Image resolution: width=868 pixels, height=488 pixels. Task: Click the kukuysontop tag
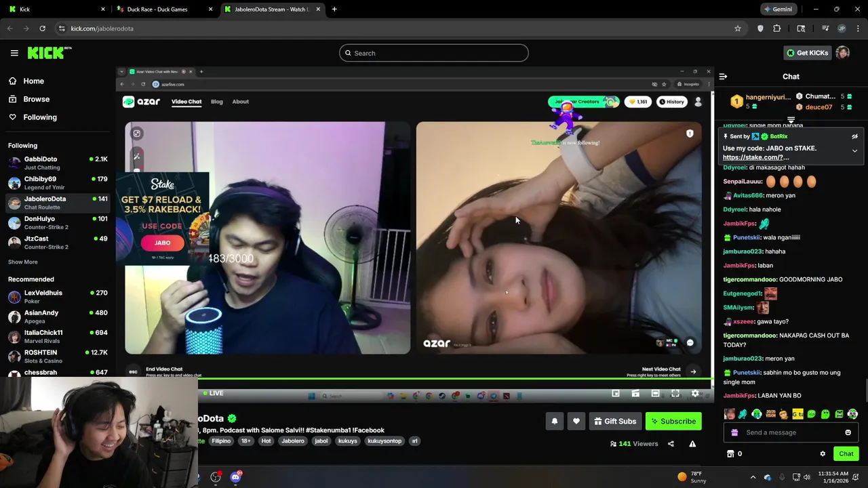click(384, 441)
